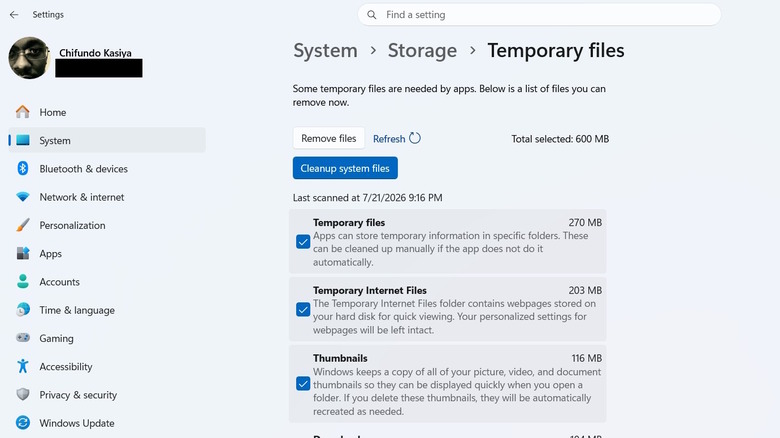Screen dimensions: 780x438
Task: Select System in the sidebar
Action: [107, 140]
